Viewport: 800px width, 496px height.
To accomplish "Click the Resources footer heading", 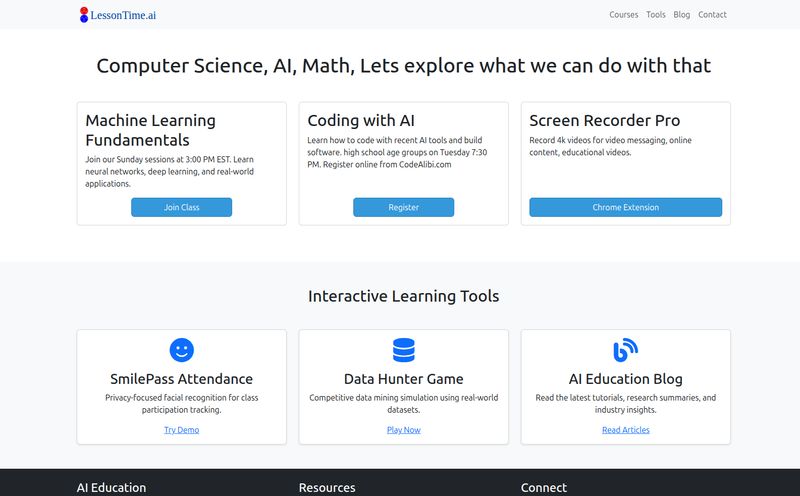I will [x=327, y=487].
